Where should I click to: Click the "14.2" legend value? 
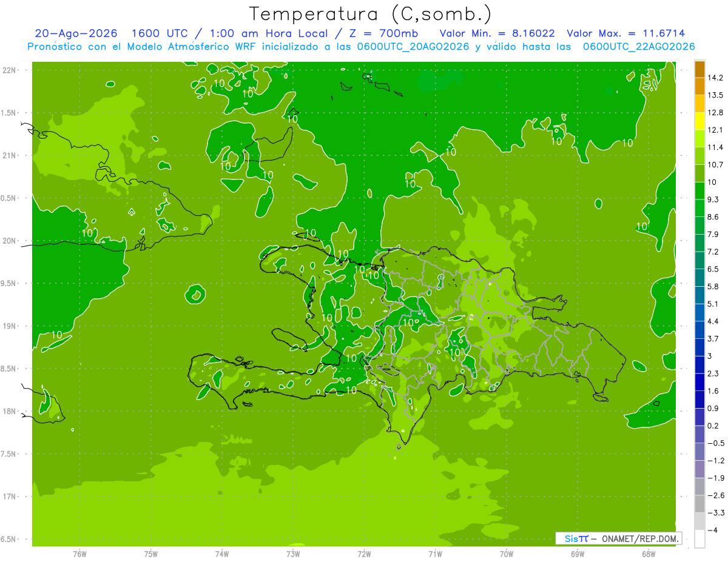pos(715,78)
